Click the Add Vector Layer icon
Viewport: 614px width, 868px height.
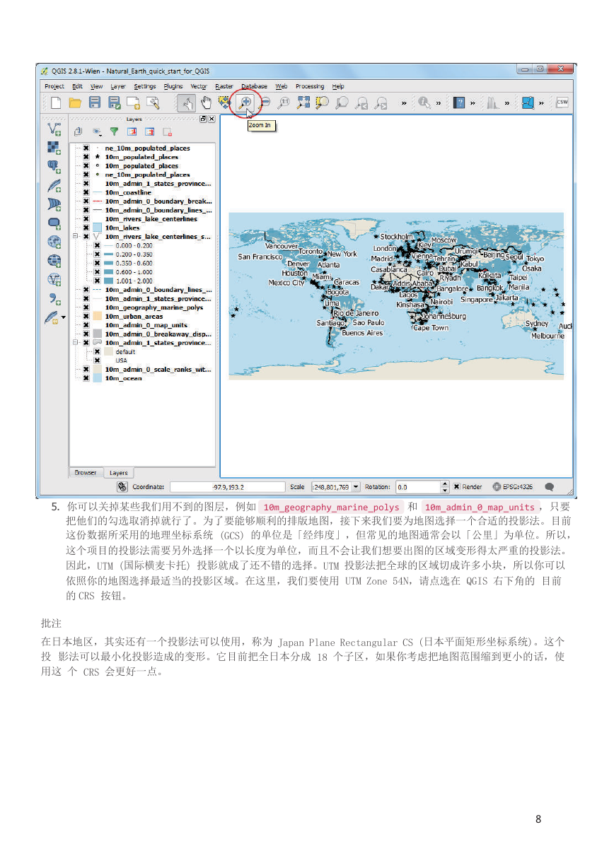pyautogui.click(x=54, y=129)
